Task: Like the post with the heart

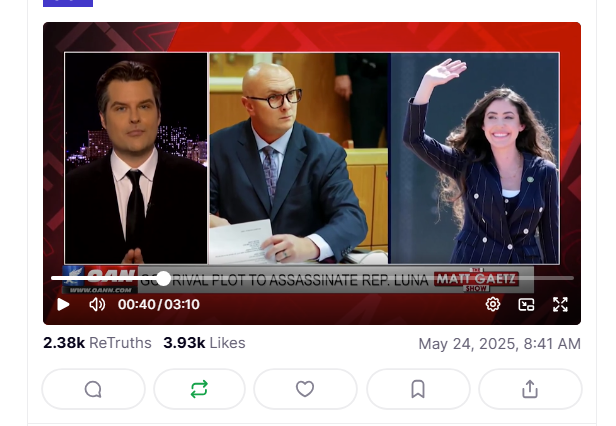Action: (x=305, y=389)
